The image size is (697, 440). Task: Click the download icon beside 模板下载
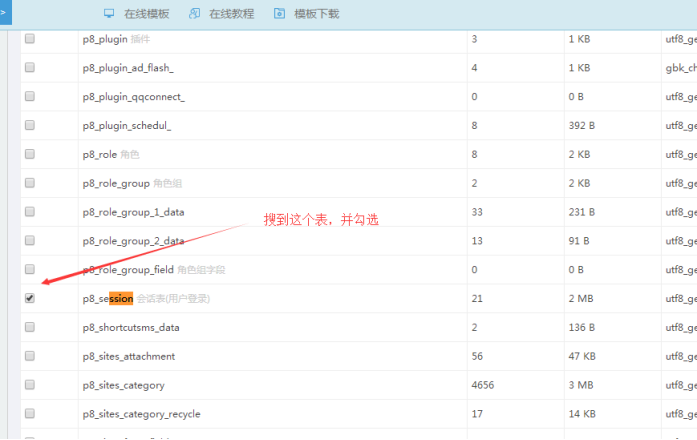pyautogui.click(x=279, y=14)
